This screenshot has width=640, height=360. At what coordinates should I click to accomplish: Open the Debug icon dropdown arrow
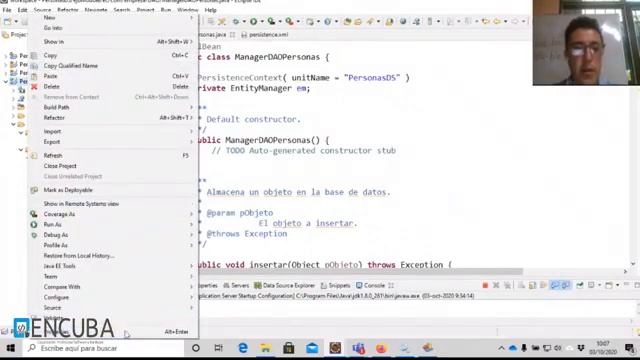coord(244,21)
